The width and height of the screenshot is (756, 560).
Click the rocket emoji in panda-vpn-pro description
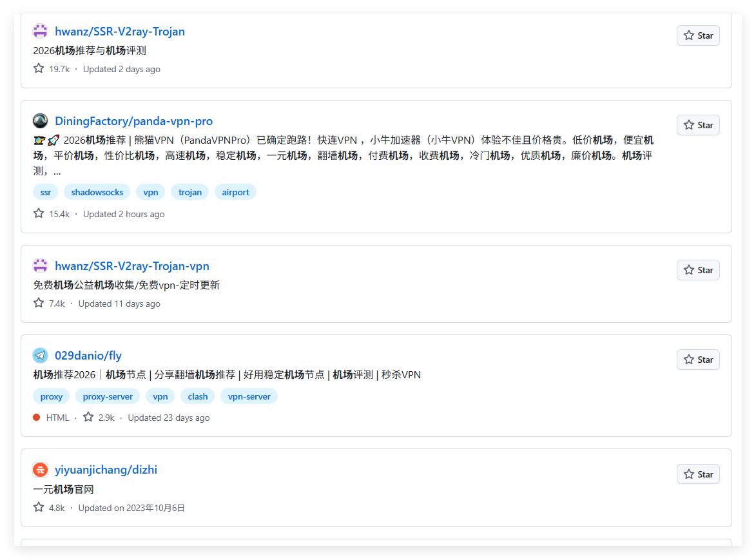pos(53,140)
